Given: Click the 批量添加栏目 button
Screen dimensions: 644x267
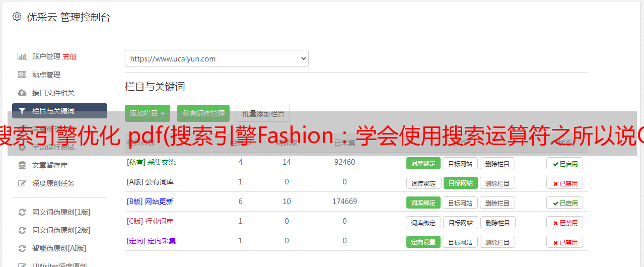Looking at the screenshot, I should 263,113.
